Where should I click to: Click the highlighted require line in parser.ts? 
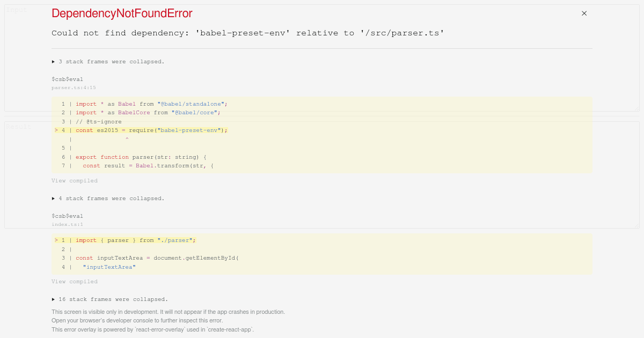145,130
